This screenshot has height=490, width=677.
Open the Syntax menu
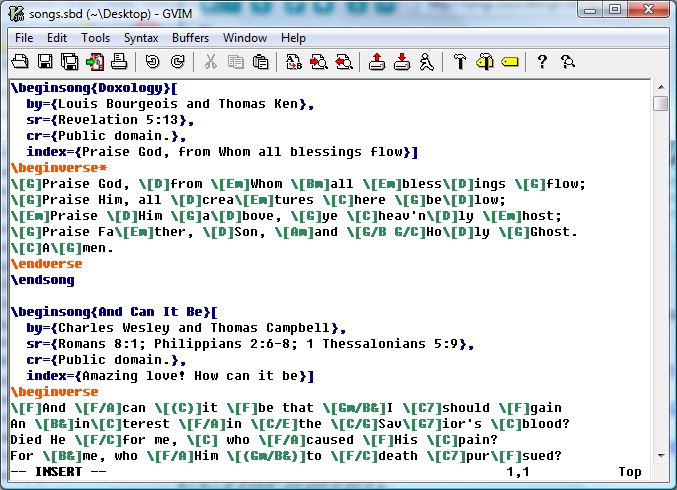(x=141, y=38)
